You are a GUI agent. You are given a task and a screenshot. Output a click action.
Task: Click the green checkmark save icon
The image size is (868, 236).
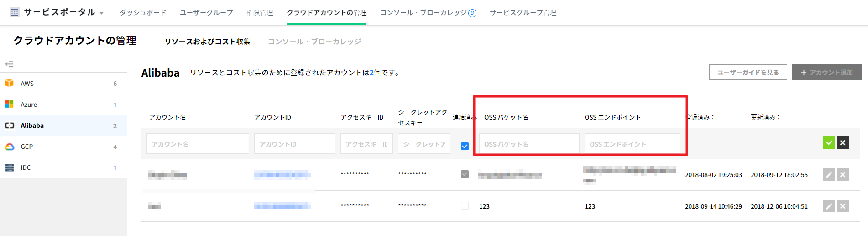click(x=829, y=143)
